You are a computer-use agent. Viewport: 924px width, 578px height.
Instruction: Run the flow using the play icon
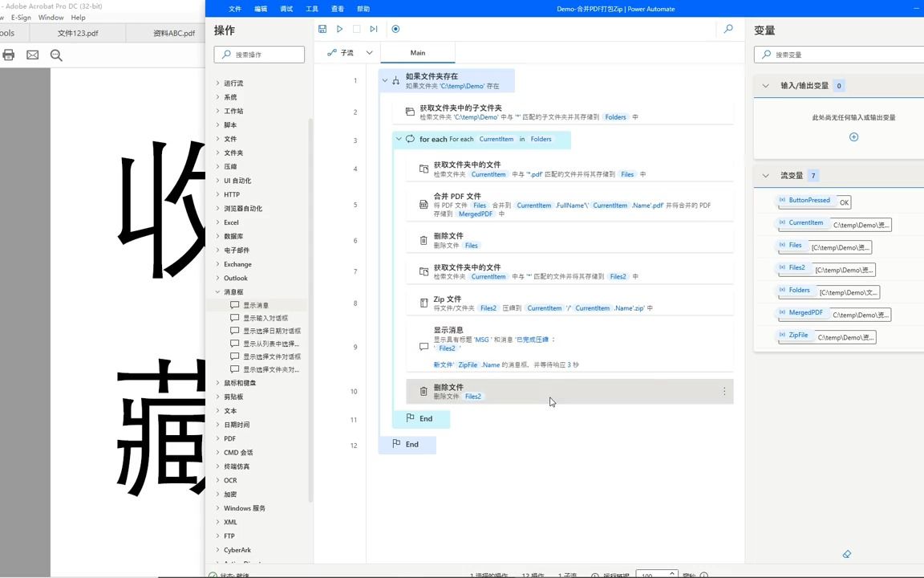[x=339, y=29]
